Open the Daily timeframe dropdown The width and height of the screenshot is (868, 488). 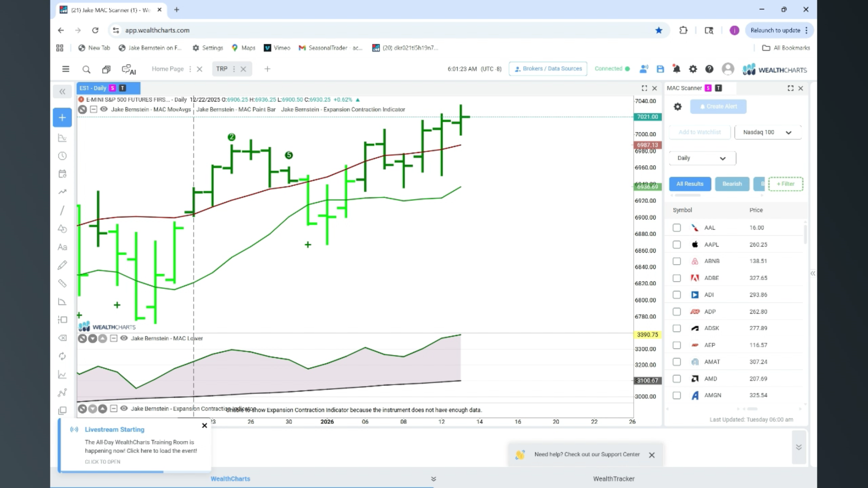702,158
